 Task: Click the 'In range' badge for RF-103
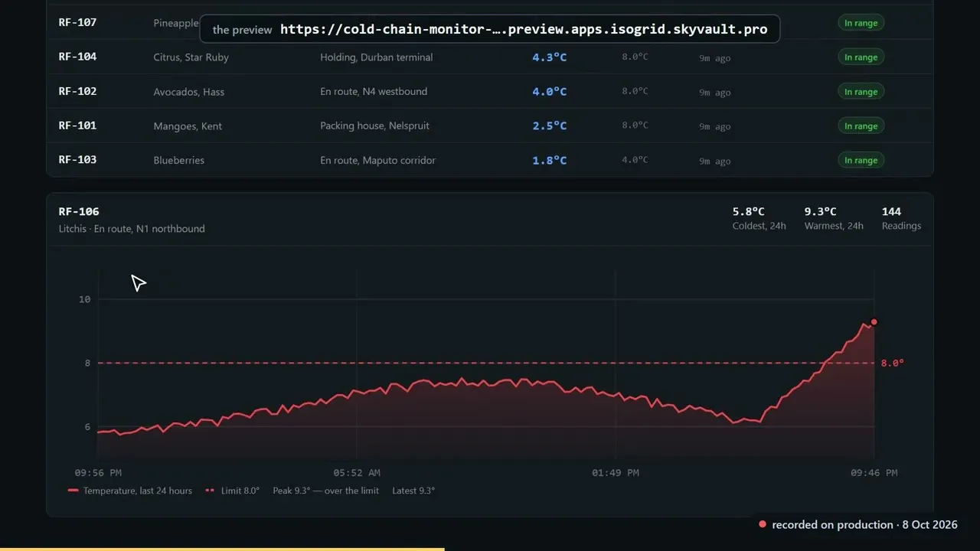[861, 161]
